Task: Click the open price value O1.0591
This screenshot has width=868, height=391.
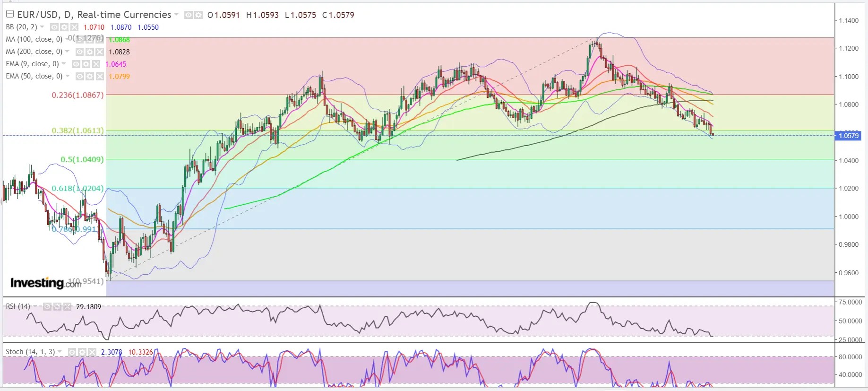Action: [223, 15]
